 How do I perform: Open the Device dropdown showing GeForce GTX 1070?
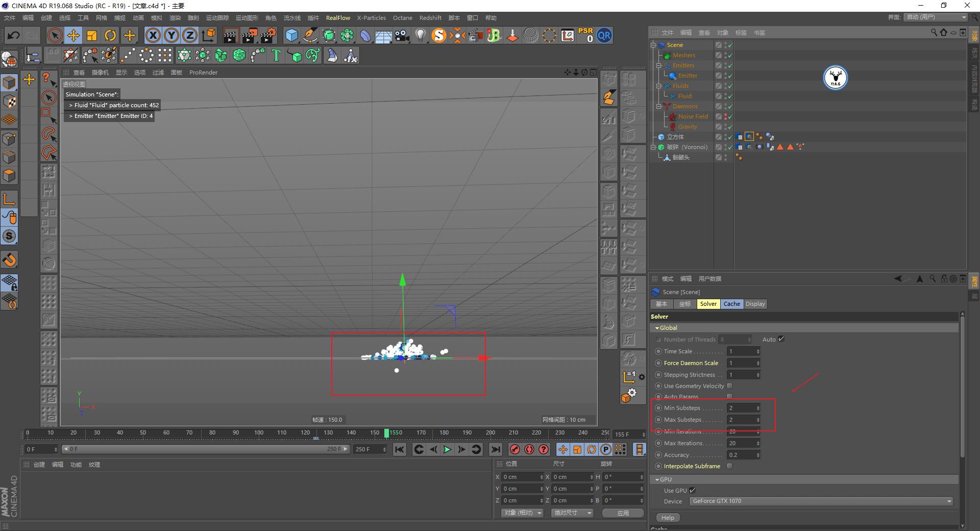821,501
